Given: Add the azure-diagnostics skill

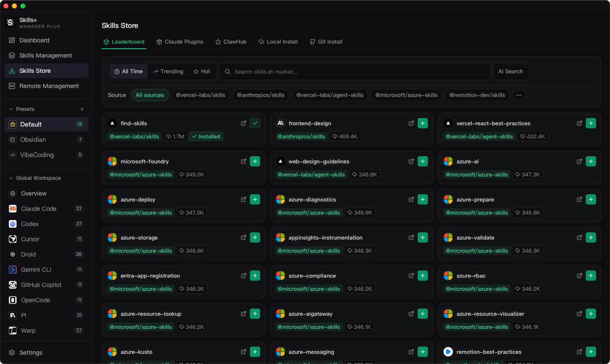Looking at the screenshot, I should pos(423,199).
